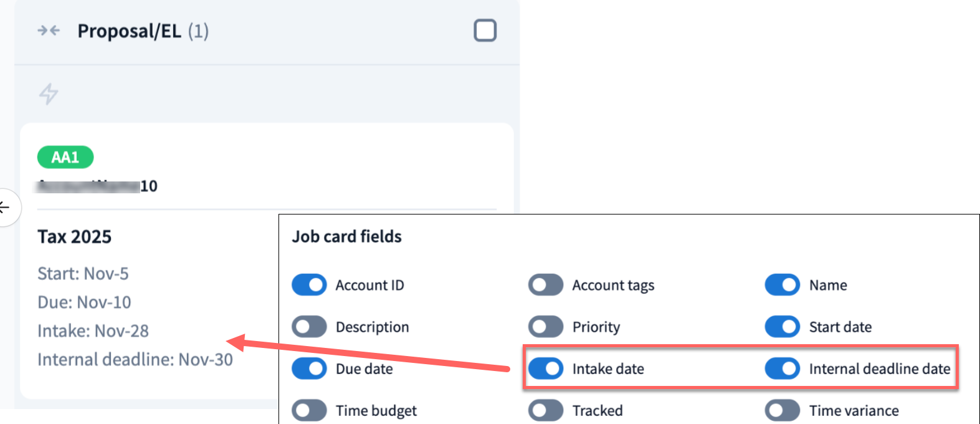This screenshot has width=980, height=424.
Task: Enable the Time variance toggle
Action: click(783, 410)
